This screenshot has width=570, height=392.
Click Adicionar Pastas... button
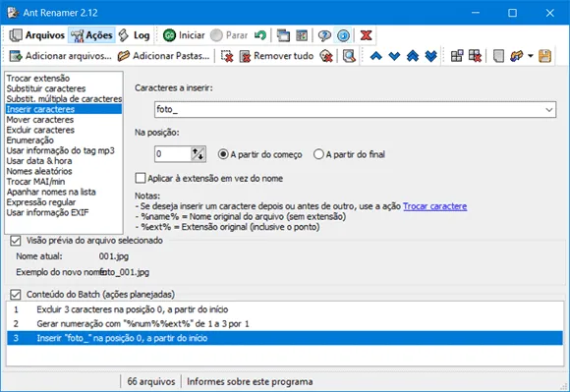pyautogui.click(x=163, y=56)
